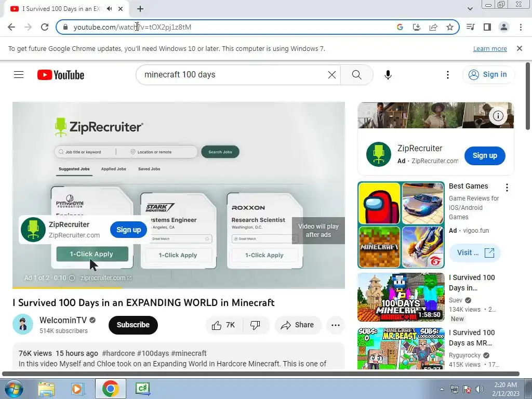Dislike the video with thumbs down
Image resolution: width=532 pixels, height=399 pixels.
coord(255,325)
